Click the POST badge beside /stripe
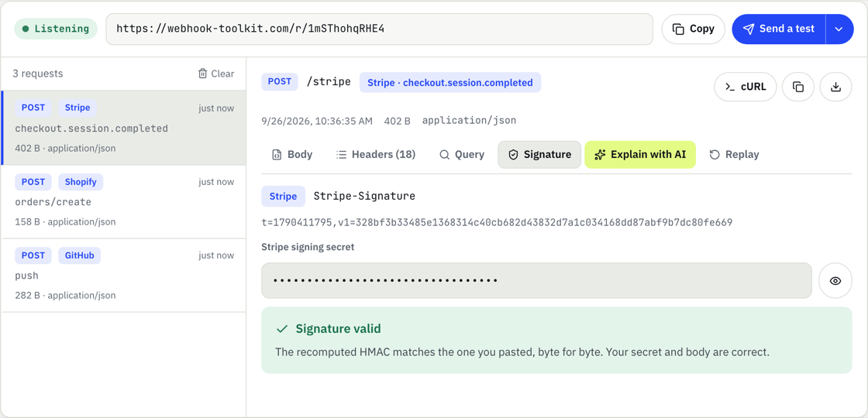Viewport: 868px width, 418px height. tap(280, 82)
